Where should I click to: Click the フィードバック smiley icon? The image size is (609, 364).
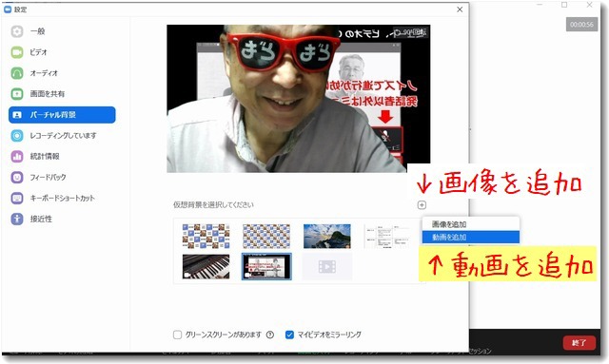(17, 178)
